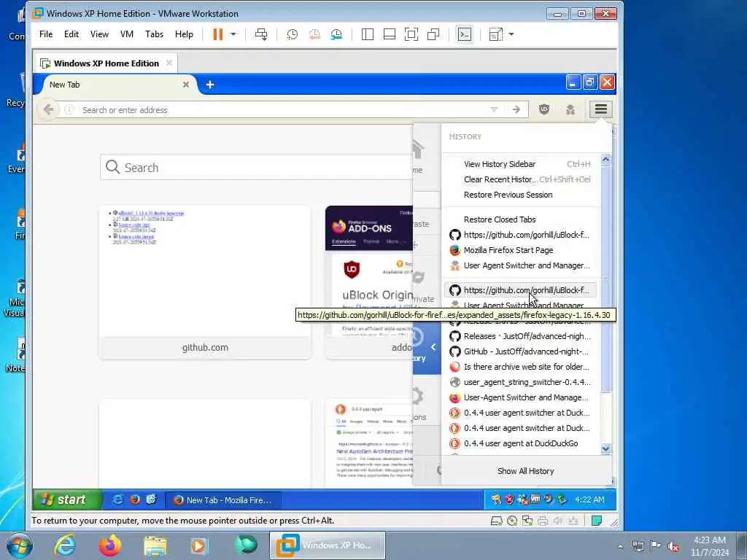Screen dimensions: 747x560
Task: Toggle the VMware thumbnail bar view
Action: [390, 34]
